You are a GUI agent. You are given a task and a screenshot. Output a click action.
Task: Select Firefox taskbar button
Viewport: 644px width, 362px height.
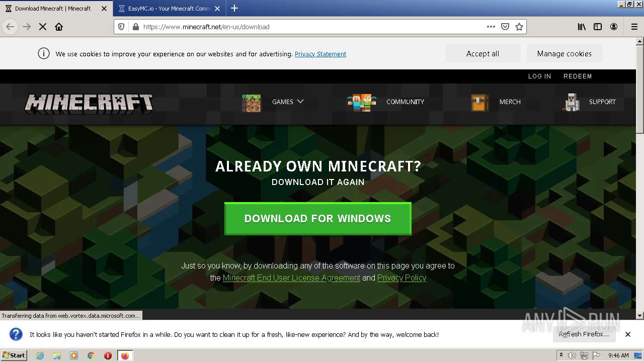[x=125, y=355]
